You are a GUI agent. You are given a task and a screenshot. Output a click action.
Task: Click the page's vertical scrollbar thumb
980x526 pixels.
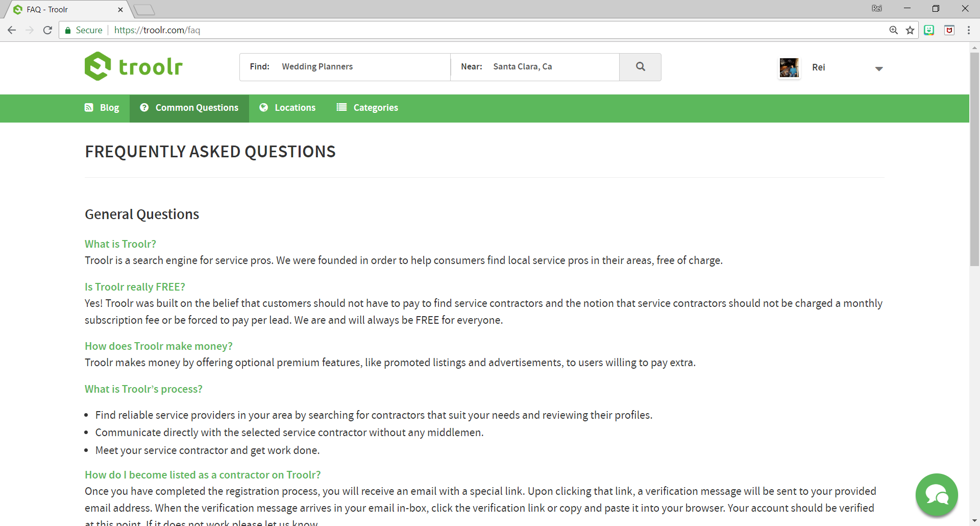tap(974, 159)
